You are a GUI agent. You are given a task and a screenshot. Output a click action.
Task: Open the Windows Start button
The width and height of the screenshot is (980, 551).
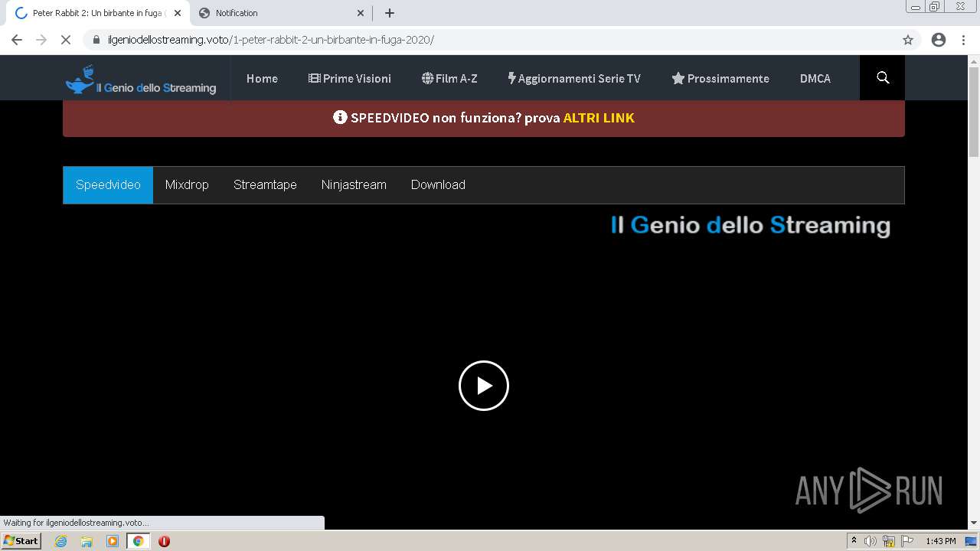click(21, 541)
